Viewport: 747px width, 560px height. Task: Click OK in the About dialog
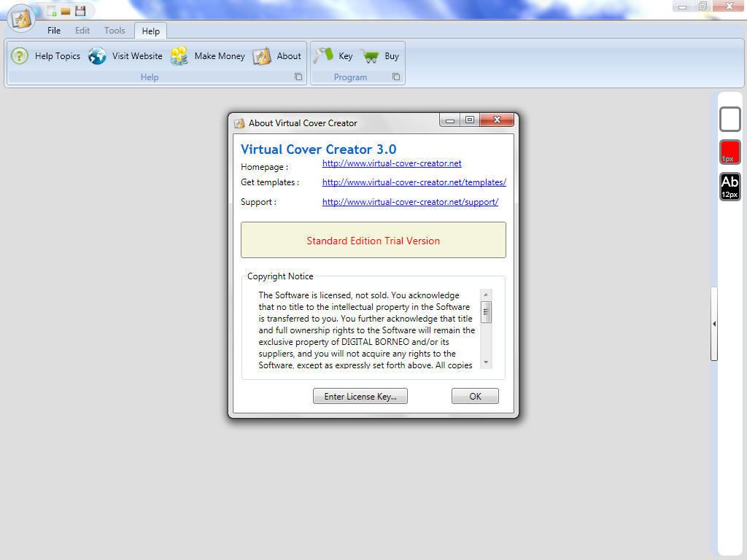point(475,396)
